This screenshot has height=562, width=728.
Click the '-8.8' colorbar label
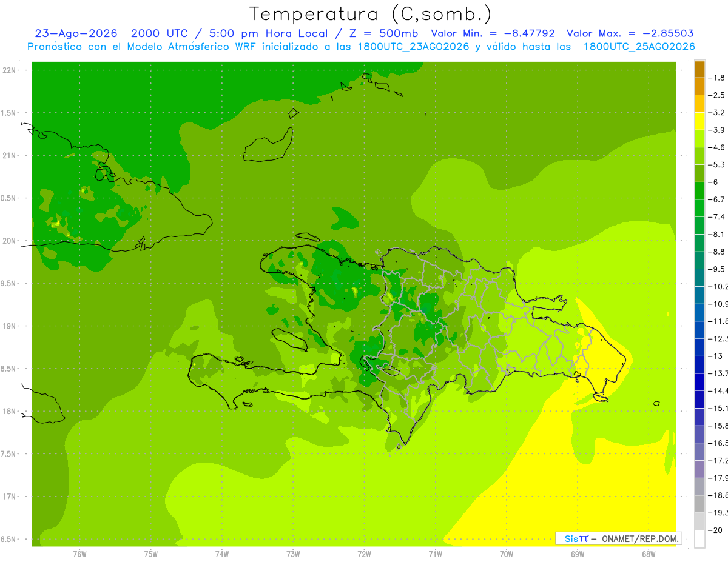717,252
